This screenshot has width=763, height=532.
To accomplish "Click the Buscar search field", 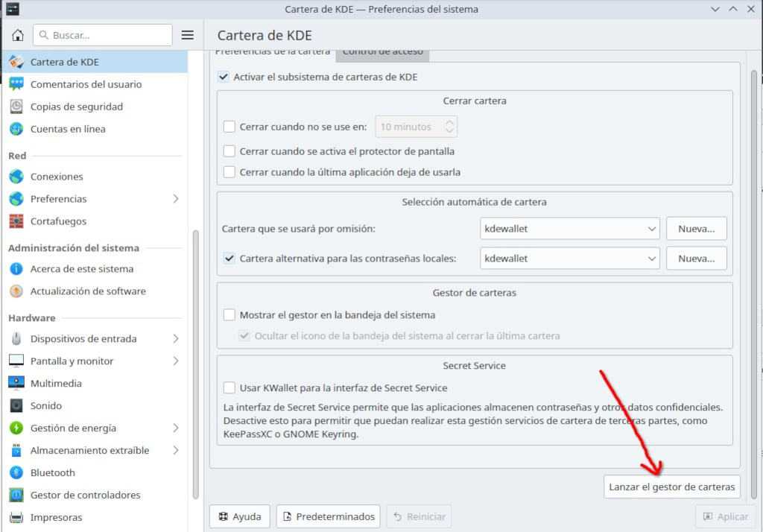I will pyautogui.click(x=103, y=35).
